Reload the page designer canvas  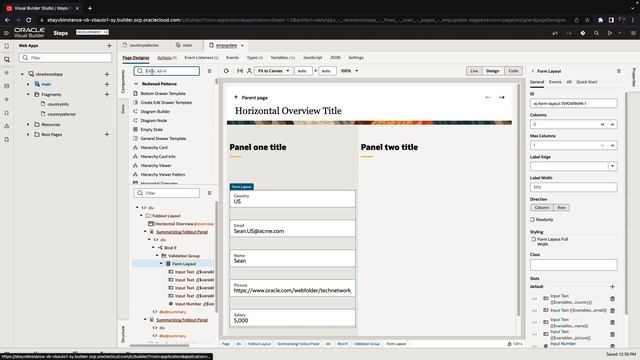point(226,71)
